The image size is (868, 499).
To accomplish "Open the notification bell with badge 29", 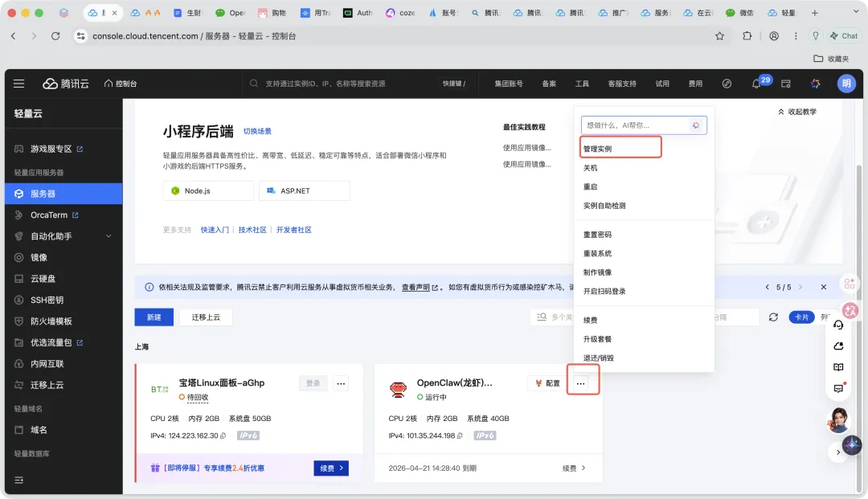I will pyautogui.click(x=756, y=84).
